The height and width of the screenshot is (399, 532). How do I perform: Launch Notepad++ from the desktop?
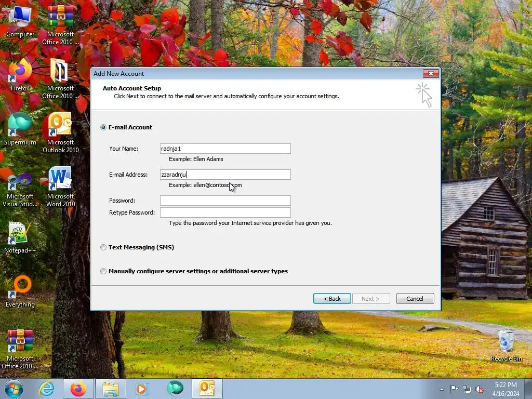[x=20, y=237]
